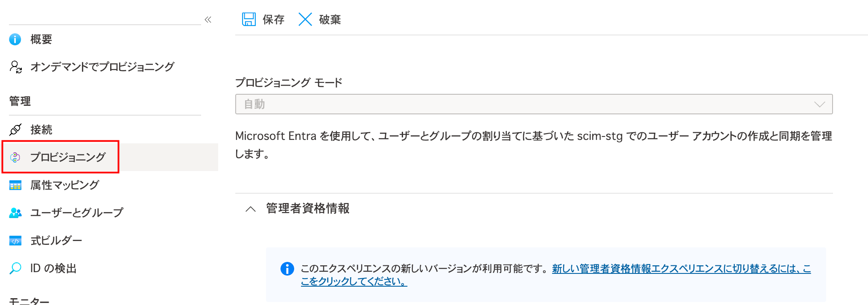Image resolution: width=868 pixels, height=305 pixels.
Task: Click the magnifier icon for ID の検出
Action: (15, 268)
